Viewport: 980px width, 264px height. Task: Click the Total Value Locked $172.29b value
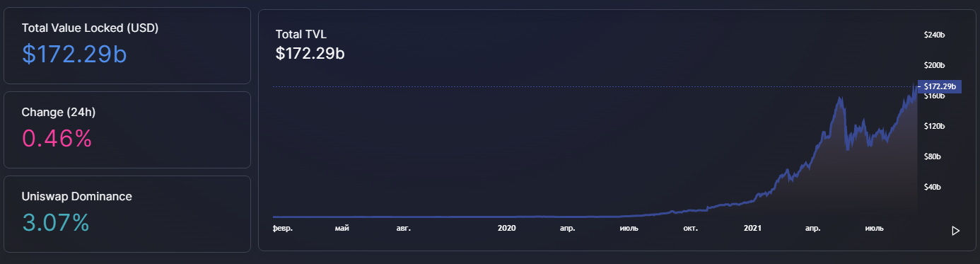pos(74,54)
